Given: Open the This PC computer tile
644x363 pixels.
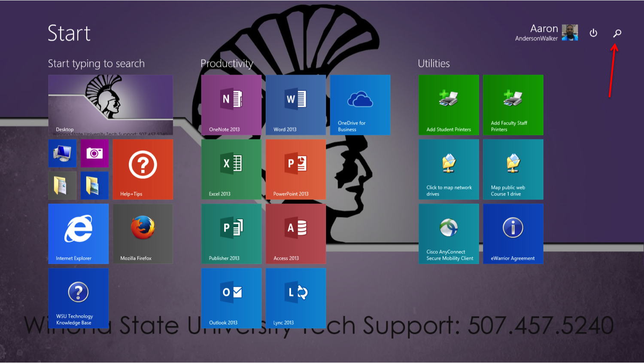Looking at the screenshot, I should (x=62, y=153).
